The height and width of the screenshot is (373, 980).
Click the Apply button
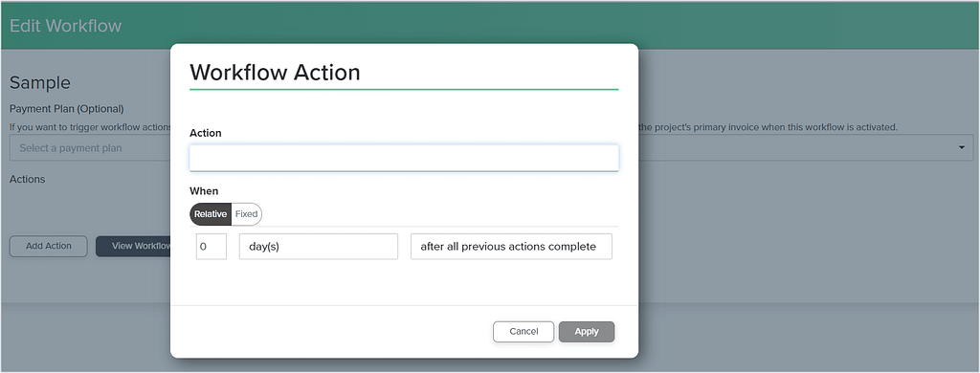click(x=587, y=332)
